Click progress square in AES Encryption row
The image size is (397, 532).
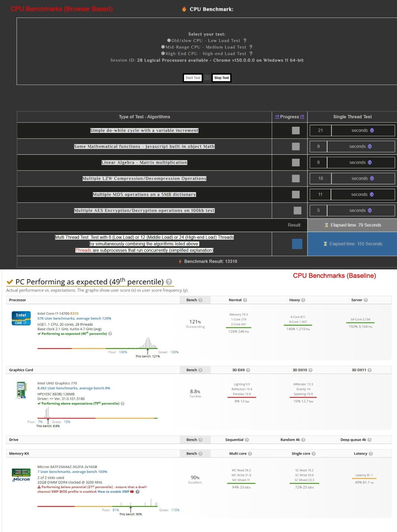click(298, 210)
